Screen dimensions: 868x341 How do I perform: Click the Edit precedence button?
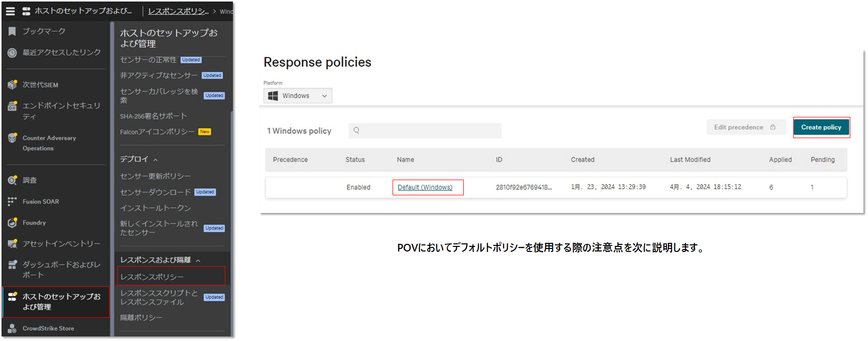click(x=746, y=127)
